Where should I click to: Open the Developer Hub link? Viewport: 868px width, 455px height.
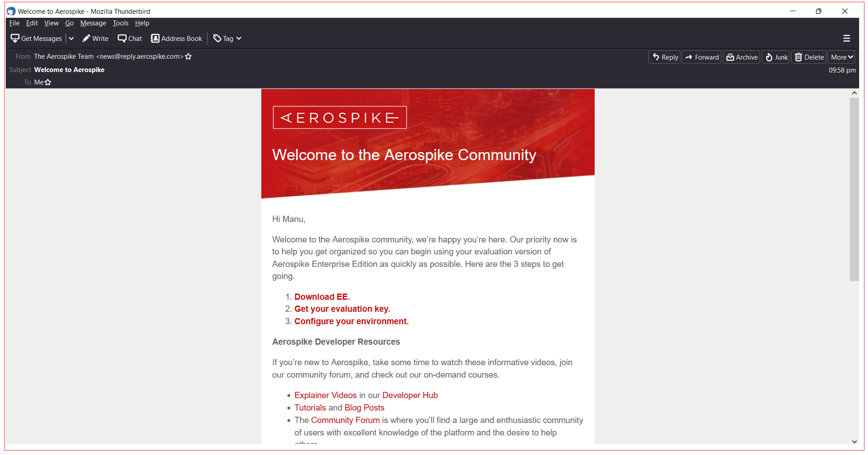point(410,395)
